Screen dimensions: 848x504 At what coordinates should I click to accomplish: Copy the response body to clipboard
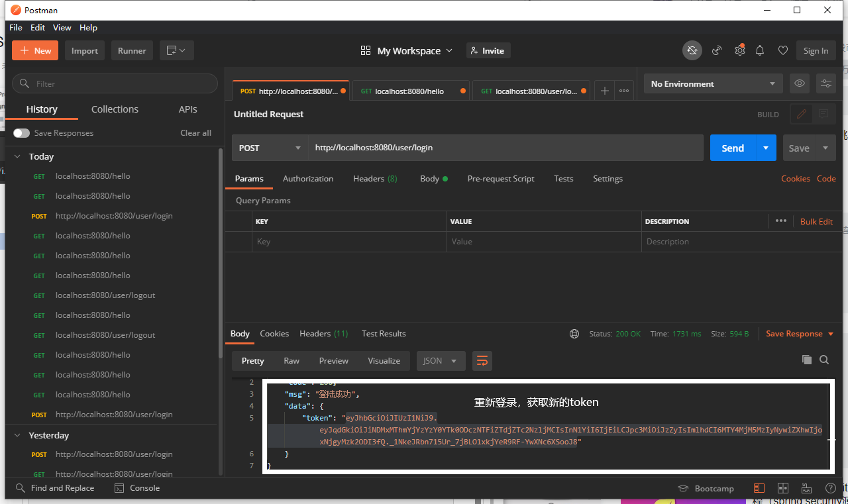[x=807, y=360]
